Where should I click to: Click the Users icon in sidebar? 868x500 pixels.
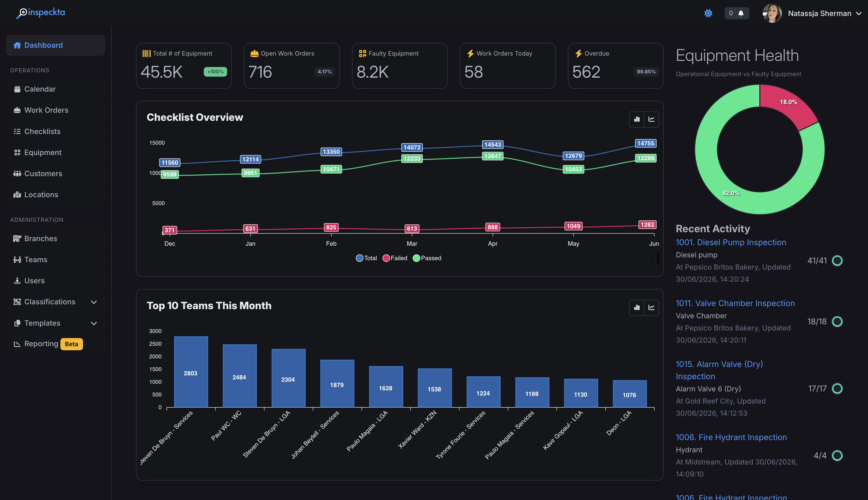pos(17,281)
